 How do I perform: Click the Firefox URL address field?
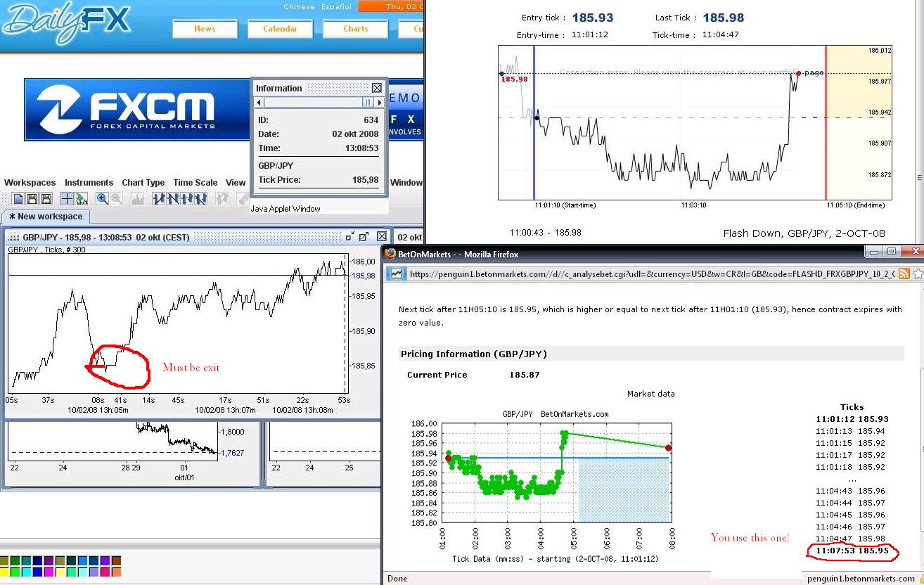[650, 274]
